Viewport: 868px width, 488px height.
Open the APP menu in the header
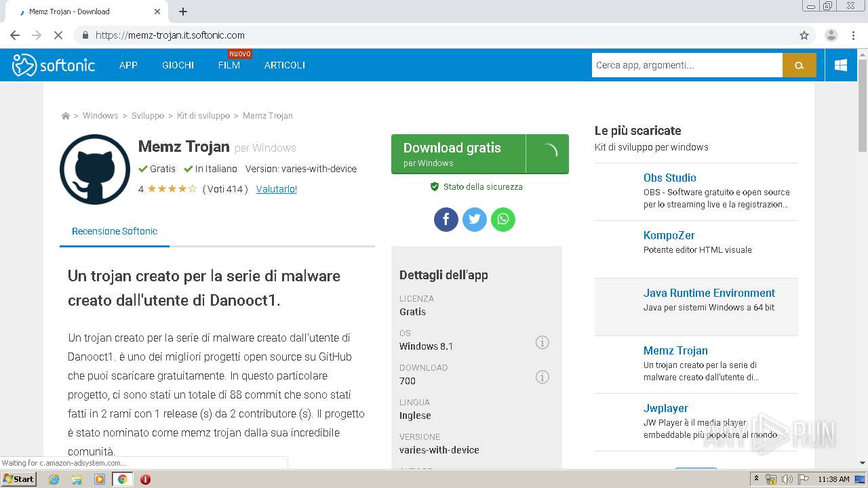coord(128,65)
